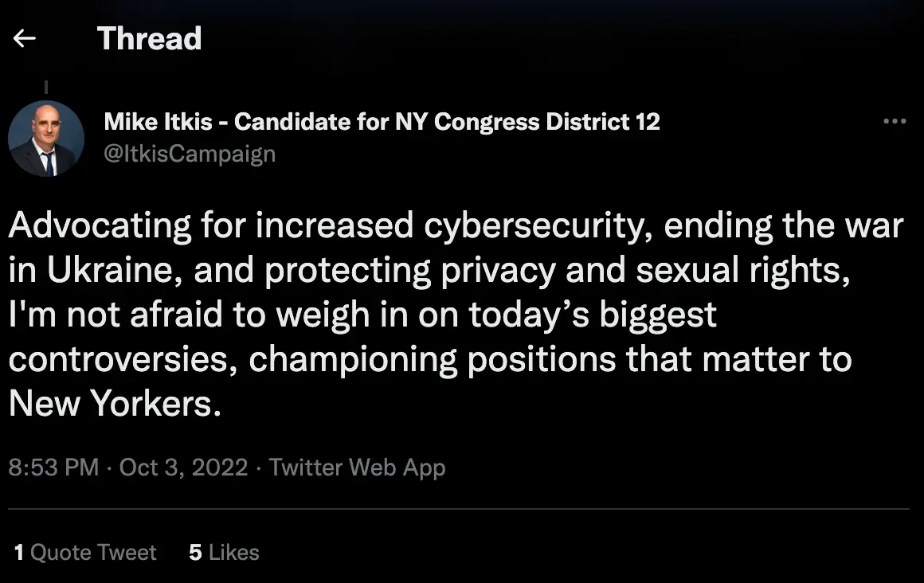
Task: Click the 8:53 PM time stamp
Action: pyautogui.click(x=52, y=467)
